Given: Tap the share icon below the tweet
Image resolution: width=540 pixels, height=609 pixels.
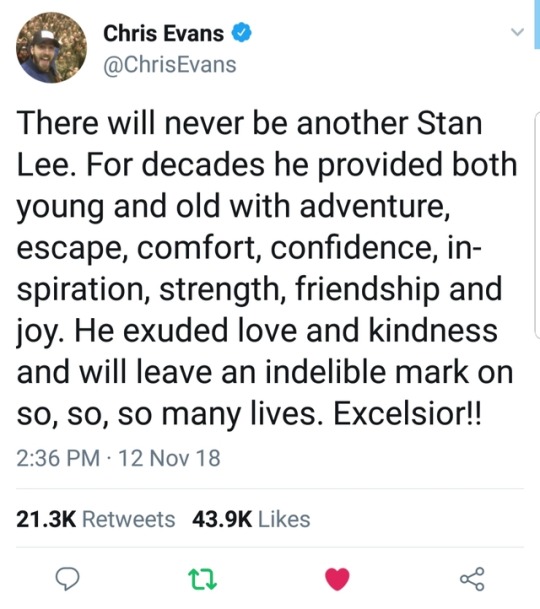Looking at the screenshot, I should (472, 579).
